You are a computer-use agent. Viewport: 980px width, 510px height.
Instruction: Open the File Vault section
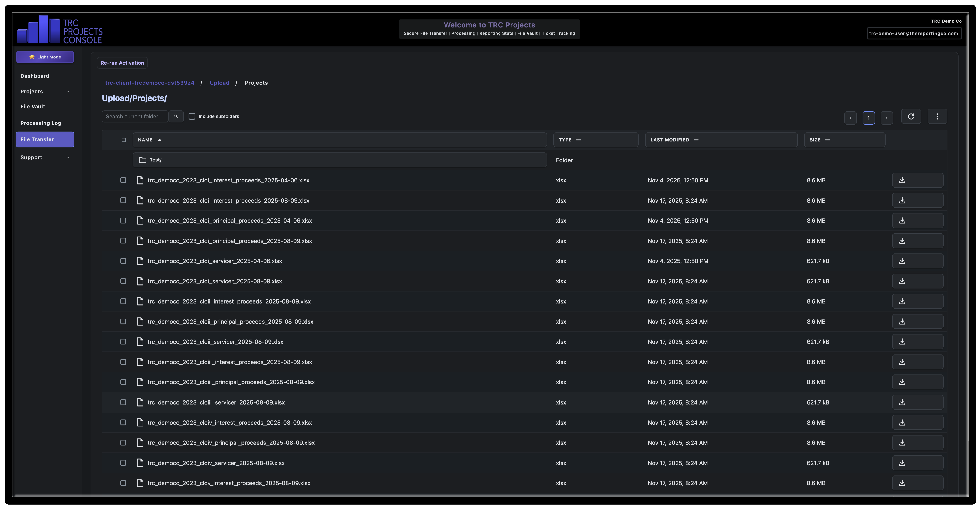click(33, 107)
